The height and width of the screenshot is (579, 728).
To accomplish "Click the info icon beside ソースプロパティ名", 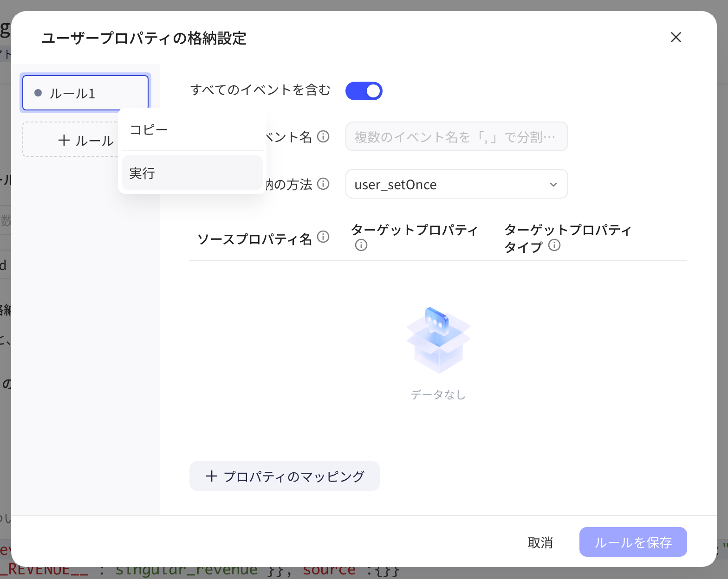I will click(x=323, y=237).
